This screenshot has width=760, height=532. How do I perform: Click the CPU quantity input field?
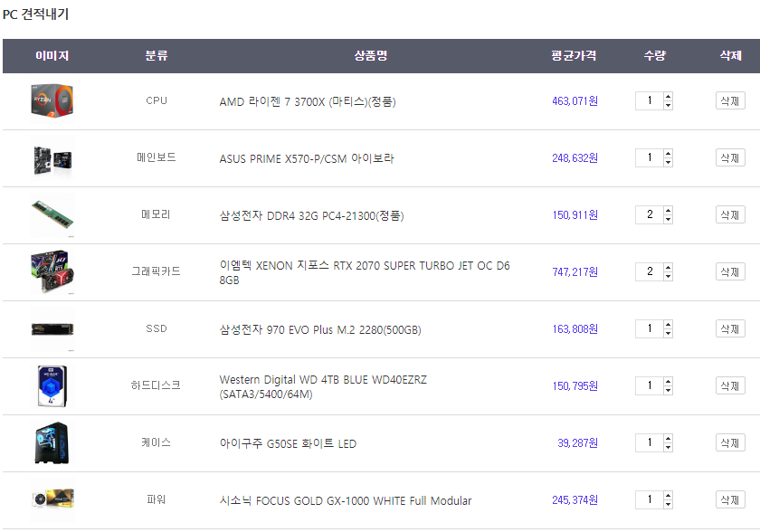[x=650, y=100]
